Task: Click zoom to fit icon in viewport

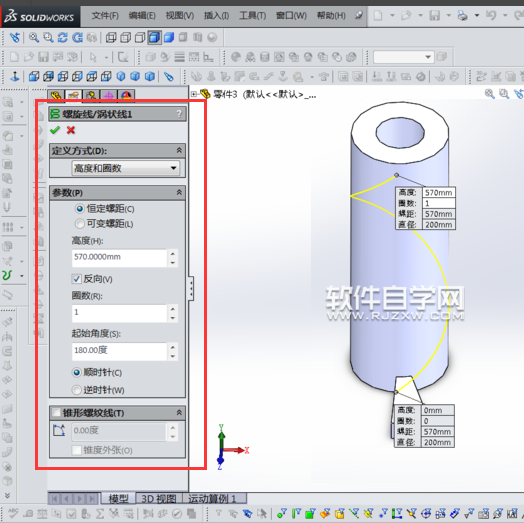Action: (490, 94)
